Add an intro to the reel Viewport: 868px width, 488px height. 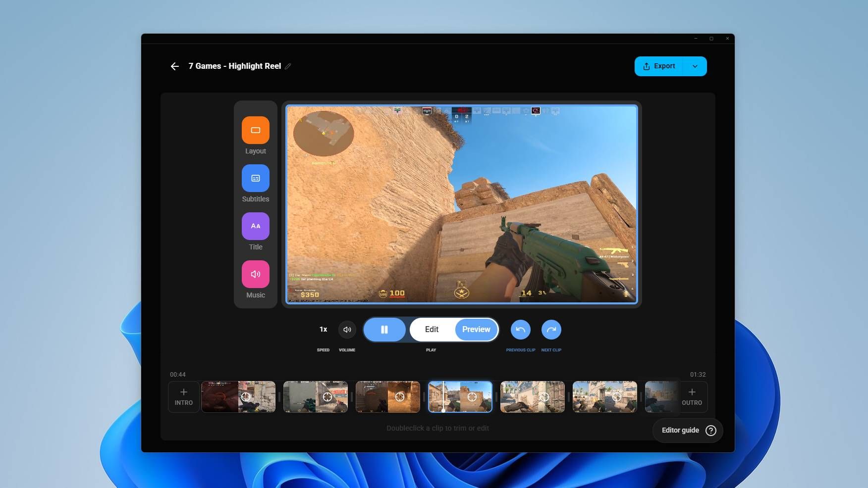tap(184, 396)
